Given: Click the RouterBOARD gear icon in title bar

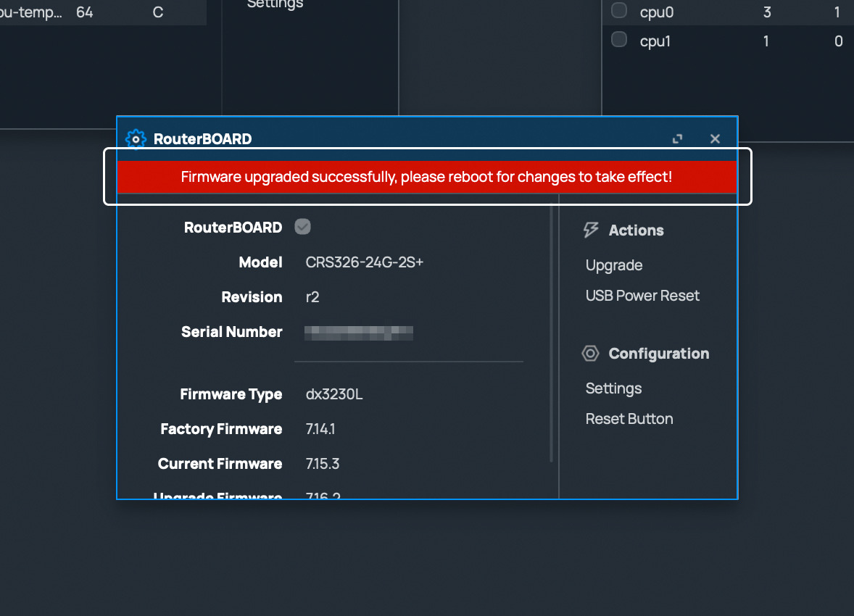Looking at the screenshot, I should coord(136,139).
